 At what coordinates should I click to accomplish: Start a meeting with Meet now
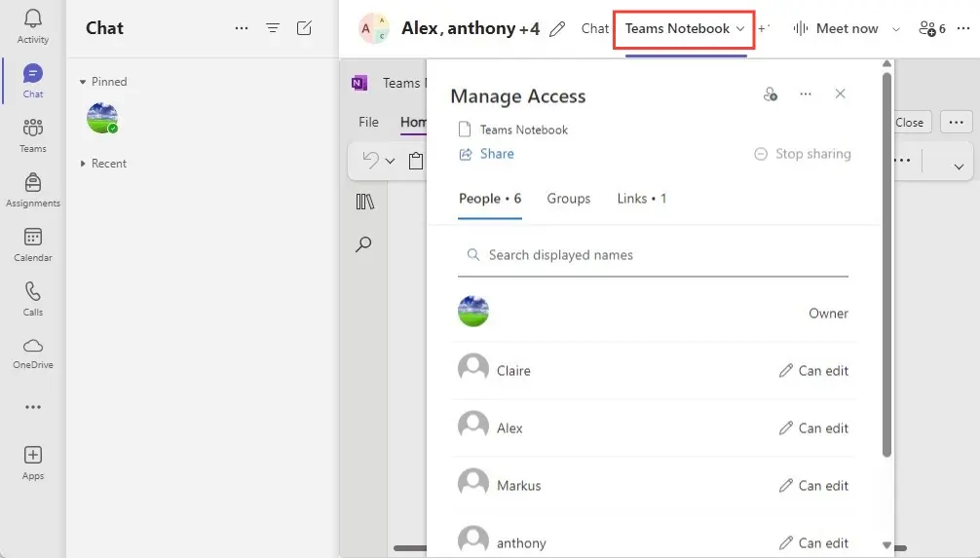[x=837, y=29]
